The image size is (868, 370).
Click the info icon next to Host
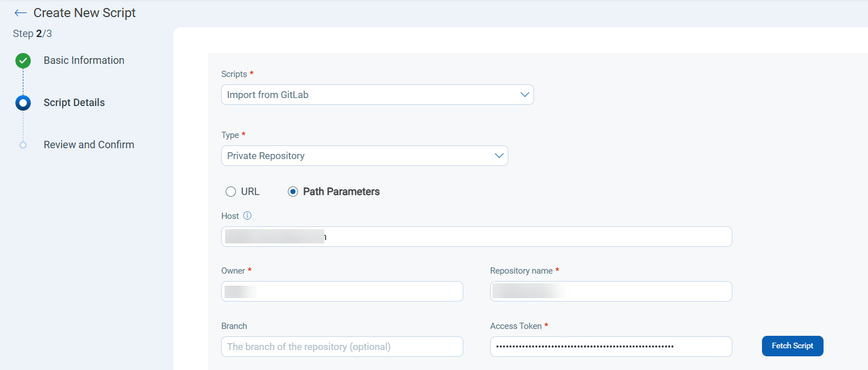[x=247, y=216]
